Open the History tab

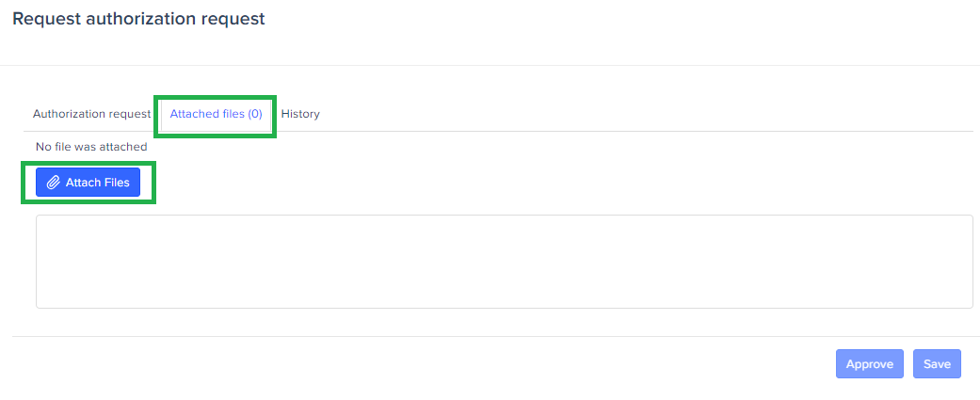pyautogui.click(x=300, y=114)
